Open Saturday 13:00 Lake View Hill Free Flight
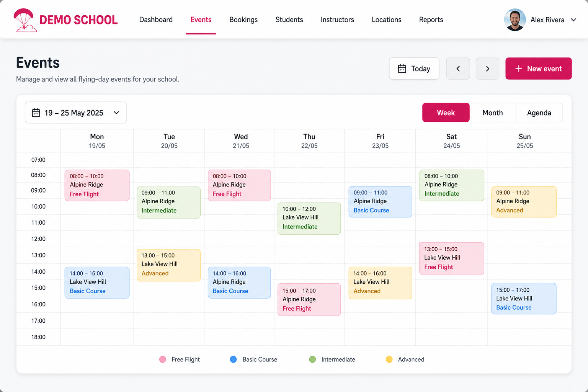This screenshot has height=392, width=588. [452, 258]
